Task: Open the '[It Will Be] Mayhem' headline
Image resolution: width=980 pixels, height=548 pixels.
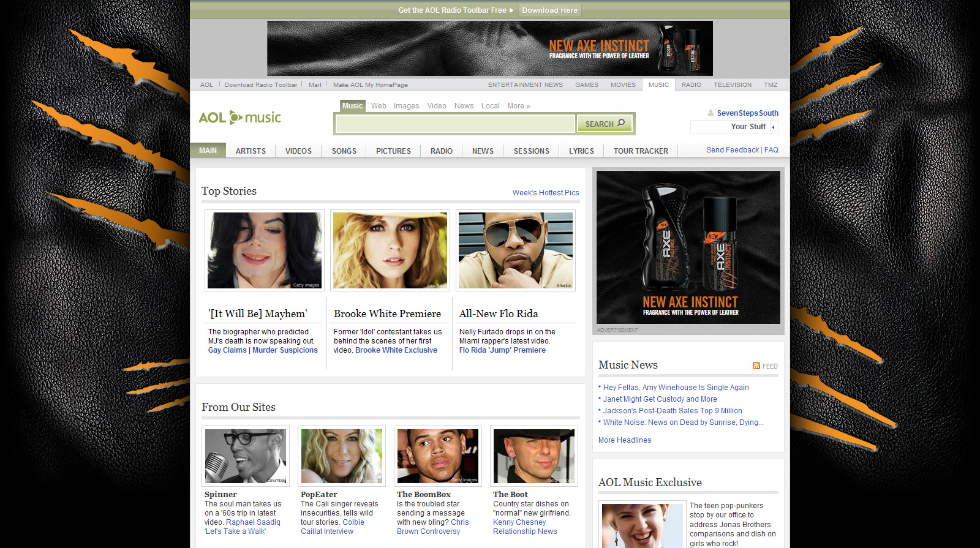Action: pyautogui.click(x=258, y=313)
